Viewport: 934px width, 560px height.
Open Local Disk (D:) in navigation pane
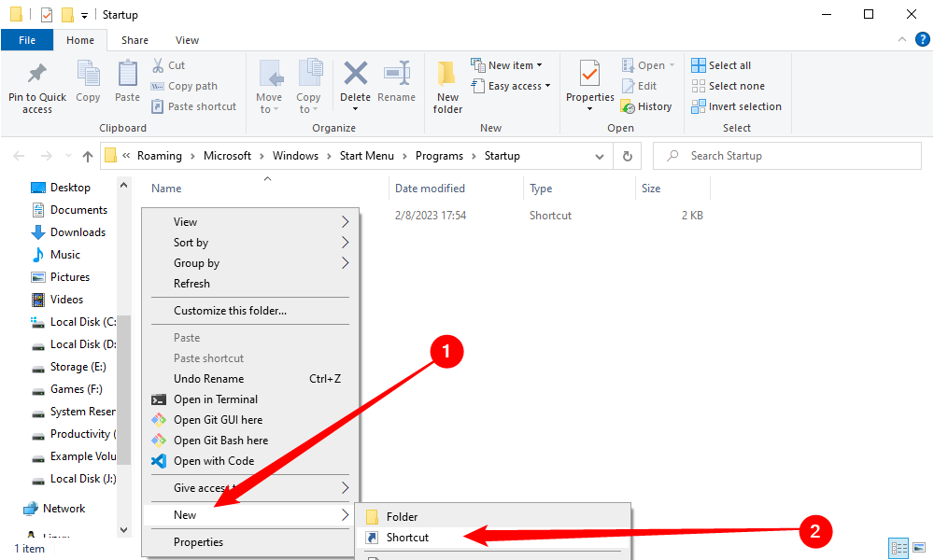82,344
